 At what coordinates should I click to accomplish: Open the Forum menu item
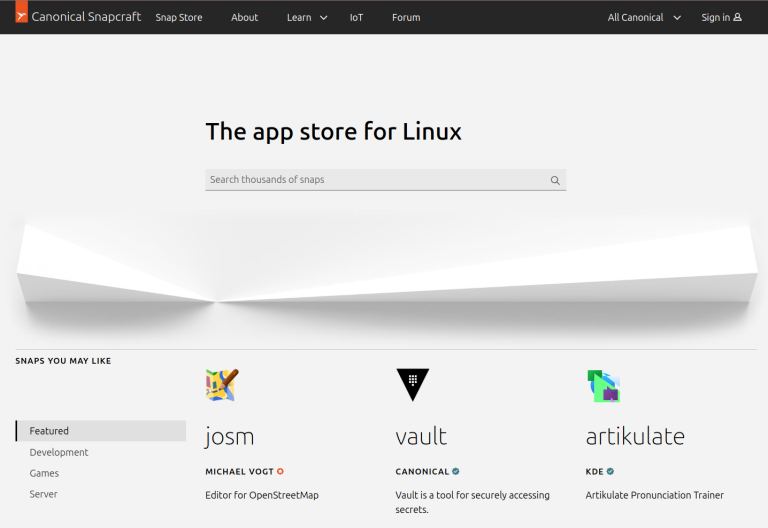[x=406, y=18]
